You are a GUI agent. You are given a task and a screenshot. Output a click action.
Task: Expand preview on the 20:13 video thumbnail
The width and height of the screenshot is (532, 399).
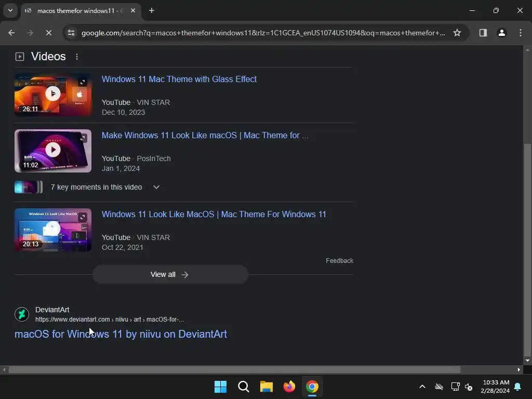click(83, 218)
